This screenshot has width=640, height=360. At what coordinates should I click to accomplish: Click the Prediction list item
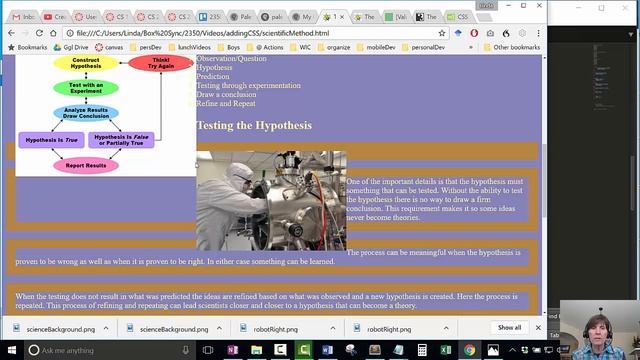point(213,76)
